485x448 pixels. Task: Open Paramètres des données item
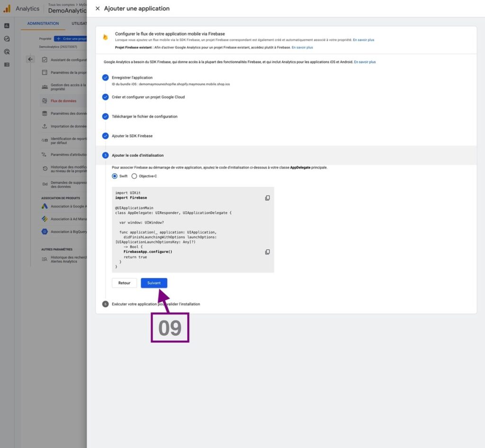64,114
